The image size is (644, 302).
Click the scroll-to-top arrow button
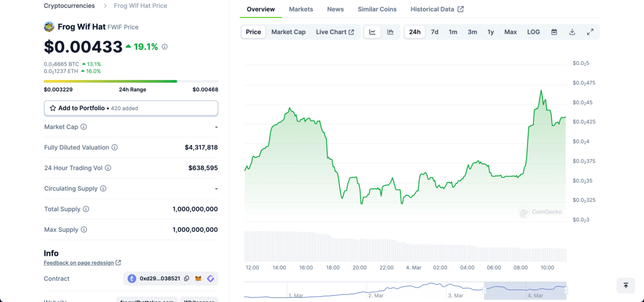626,285
